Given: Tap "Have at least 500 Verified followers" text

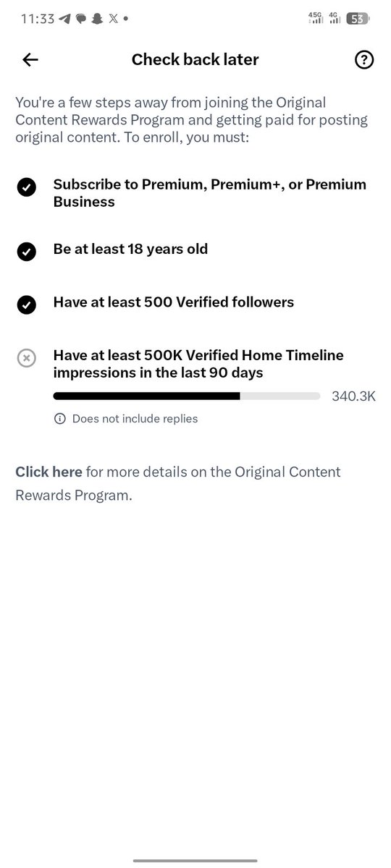Looking at the screenshot, I should pyautogui.click(x=174, y=302).
